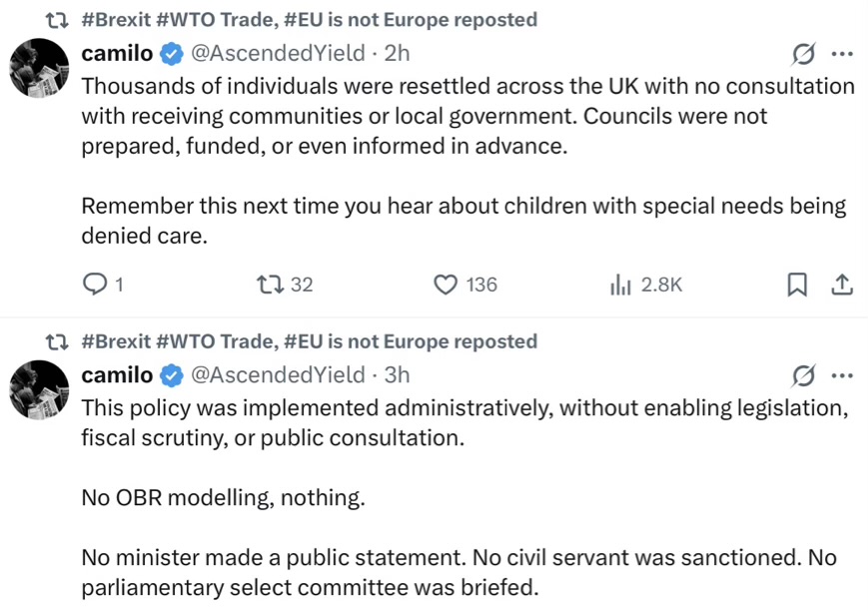Open @AscendedYield handle on the 2h post
Viewport: 868px width, 611px height.
278,54
